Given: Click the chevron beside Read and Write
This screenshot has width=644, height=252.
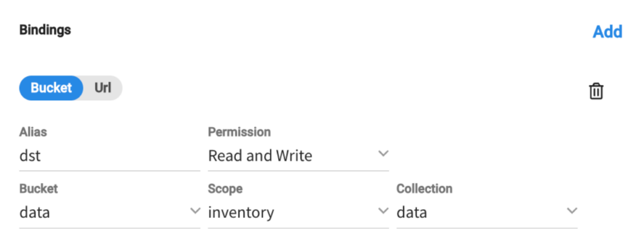Looking at the screenshot, I should click(x=383, y=154).
